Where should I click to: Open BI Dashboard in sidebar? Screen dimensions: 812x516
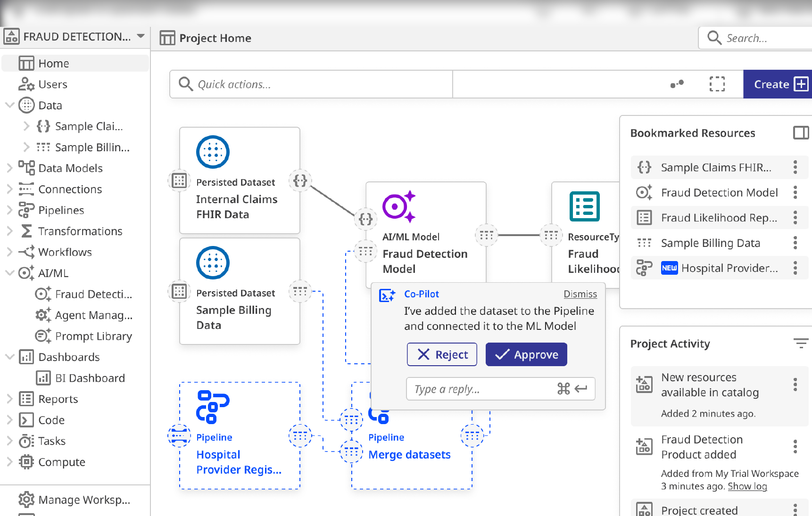pos(81,378)
